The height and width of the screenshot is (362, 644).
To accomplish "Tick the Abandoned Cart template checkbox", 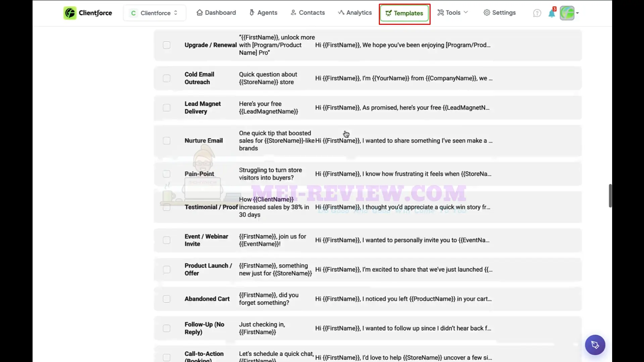I will [166, 299].
